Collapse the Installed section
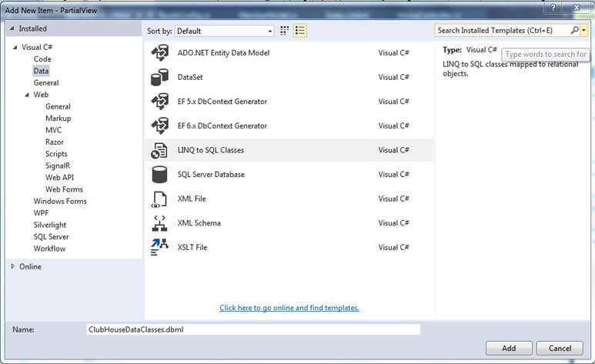This screenshot has width=595, height=364. point(12,28)
